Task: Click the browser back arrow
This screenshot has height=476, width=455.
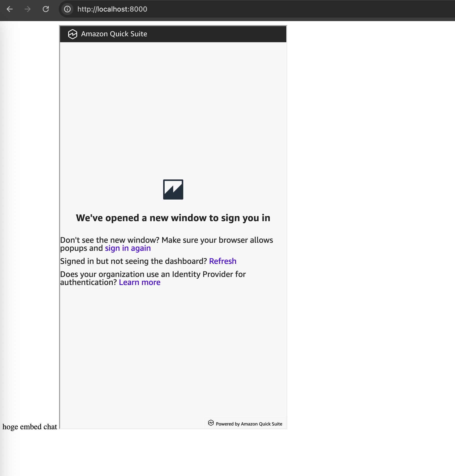Action: click(10, 9)
